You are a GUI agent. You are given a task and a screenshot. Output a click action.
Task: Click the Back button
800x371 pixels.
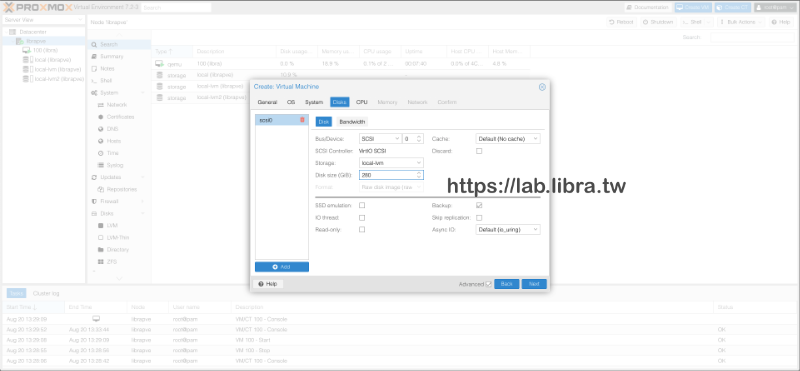click(x=507, y=284)
